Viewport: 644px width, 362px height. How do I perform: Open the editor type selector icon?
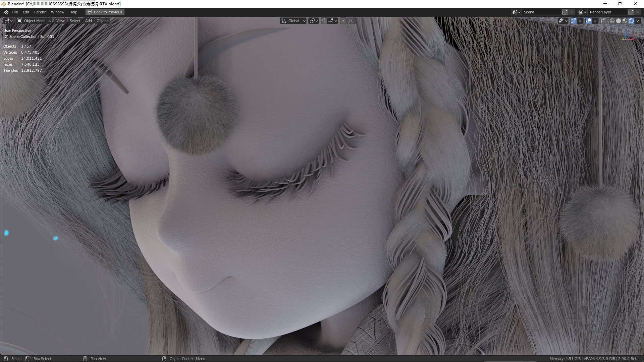coord(7,21)
